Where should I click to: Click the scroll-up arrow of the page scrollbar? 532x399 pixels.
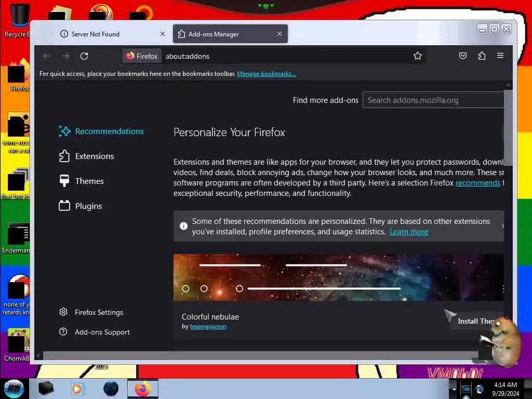pos(508,85)
